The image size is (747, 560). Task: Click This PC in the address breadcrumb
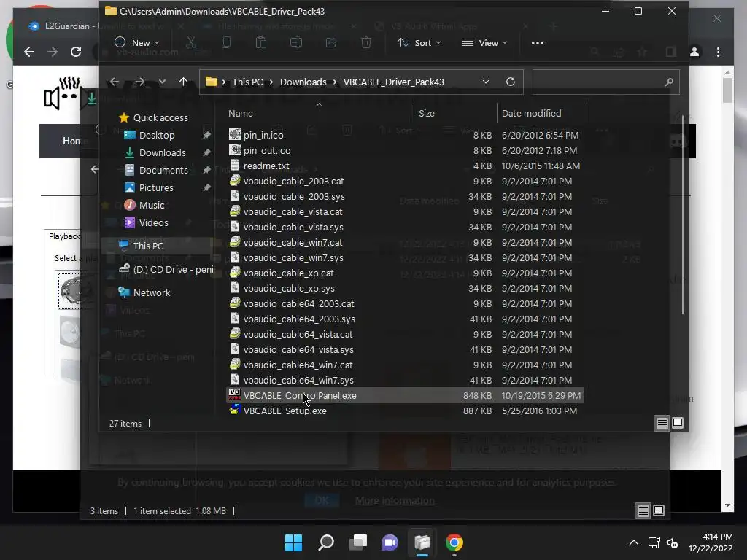pos(247,82)
